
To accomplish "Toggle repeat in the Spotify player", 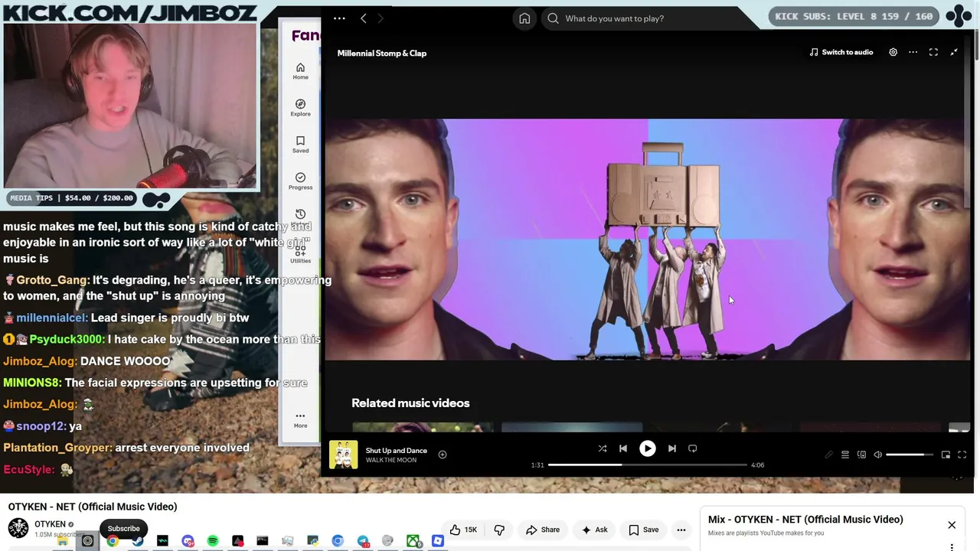I will 692,448.
